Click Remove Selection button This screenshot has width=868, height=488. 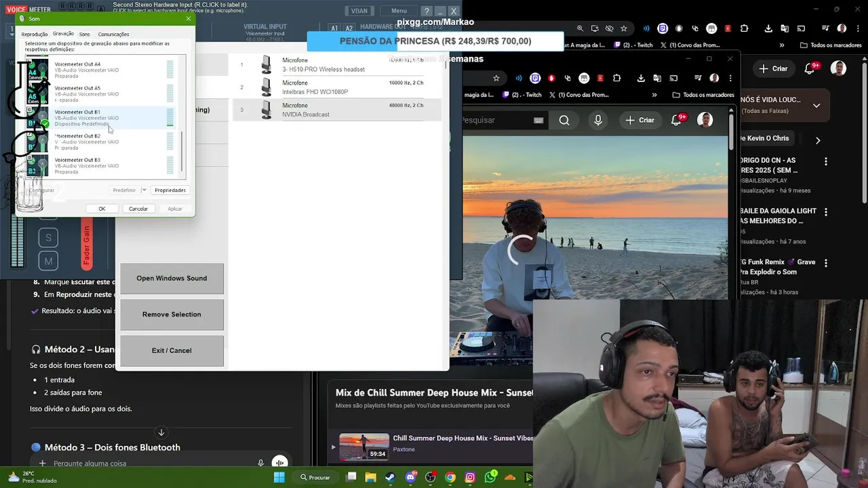pyautogui.click(x=172, y=314)
